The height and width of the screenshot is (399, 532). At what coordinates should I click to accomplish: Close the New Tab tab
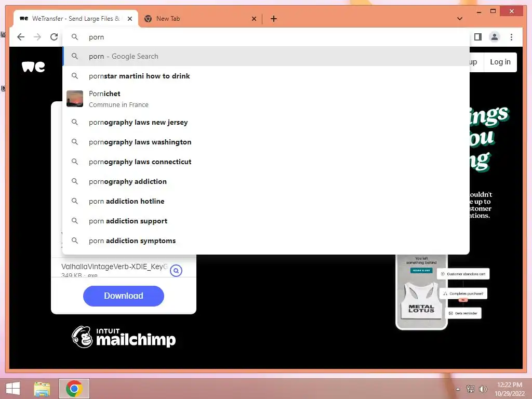(254, 19)
